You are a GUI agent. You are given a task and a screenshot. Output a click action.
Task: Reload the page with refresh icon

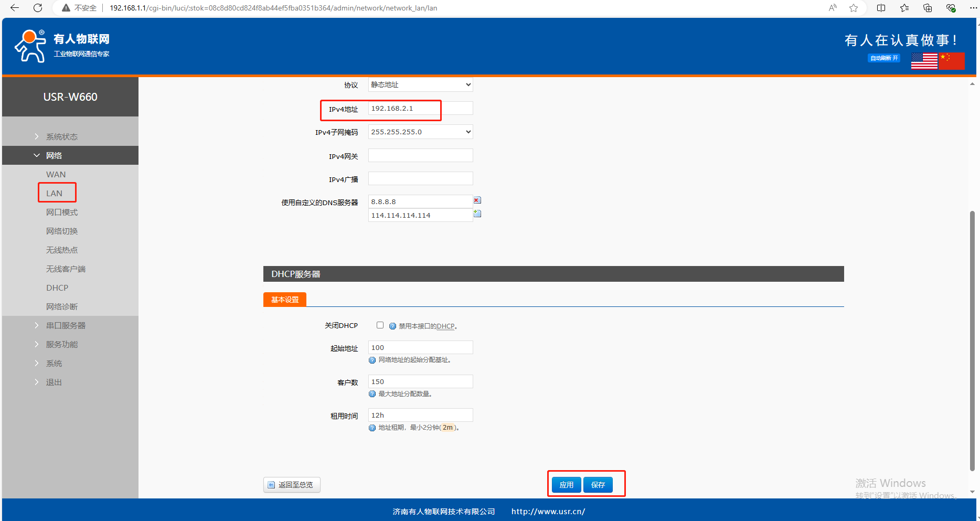point(38,8)
